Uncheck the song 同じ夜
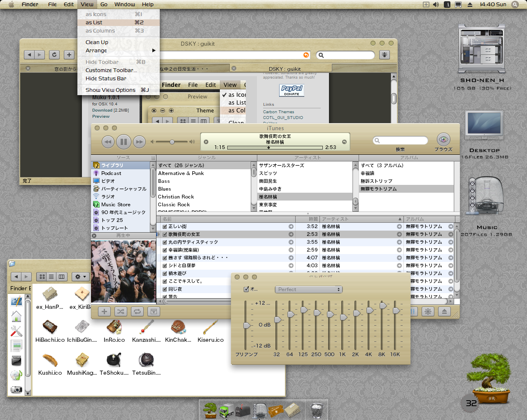The width and height of the screenshot is (527, 420). 165,289
